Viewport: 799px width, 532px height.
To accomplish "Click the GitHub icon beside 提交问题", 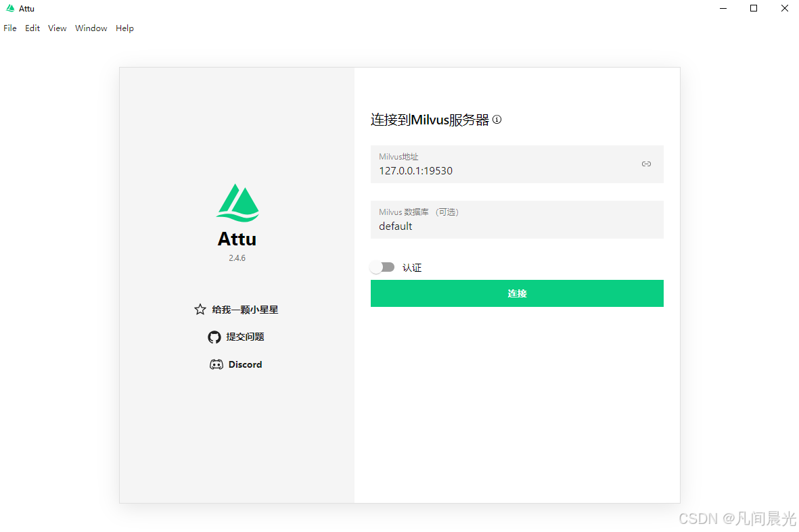I will pyautogui.click(x=214, y=337).
